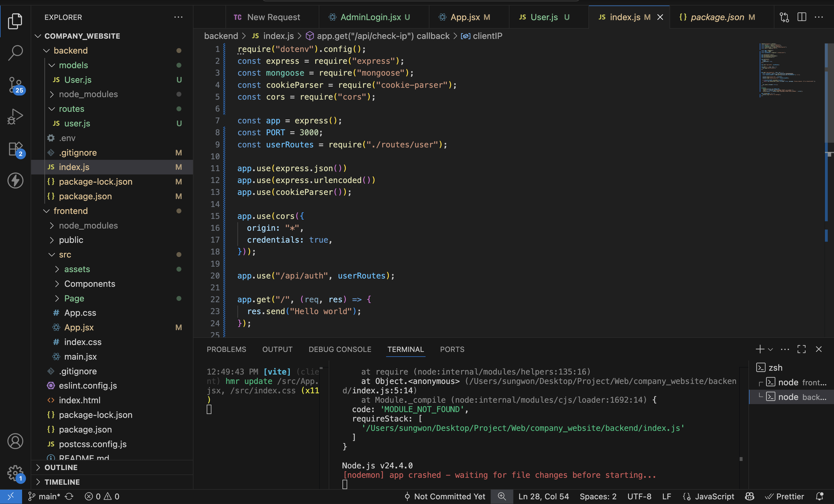Open editor more actions ellipsis
The image size is (834, 504).
[819, 17]
